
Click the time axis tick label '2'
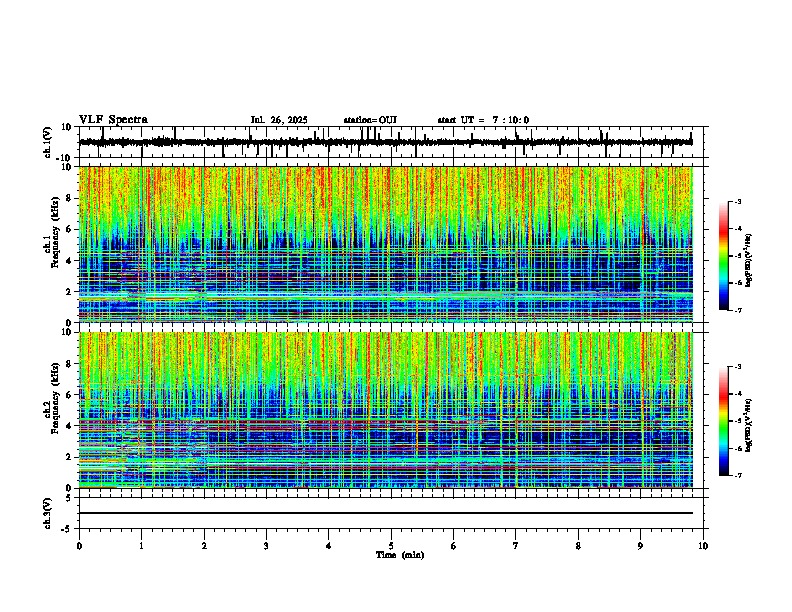coord(204,546)
